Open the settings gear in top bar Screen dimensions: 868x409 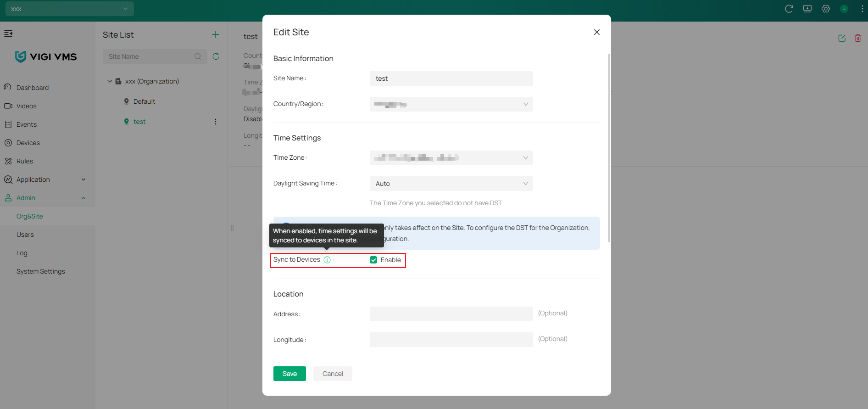pyautogui.click(x=826, y=9)
